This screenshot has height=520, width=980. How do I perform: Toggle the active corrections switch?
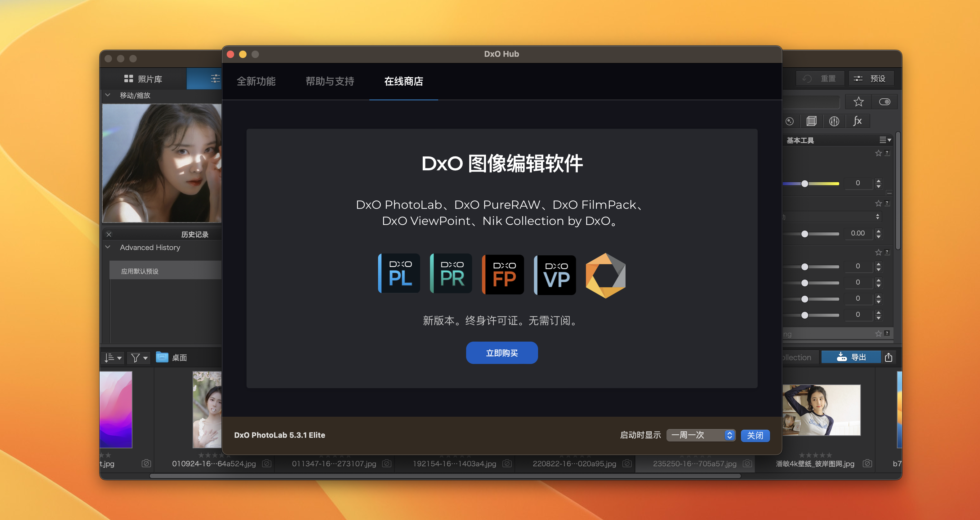(x=884, y=102)
